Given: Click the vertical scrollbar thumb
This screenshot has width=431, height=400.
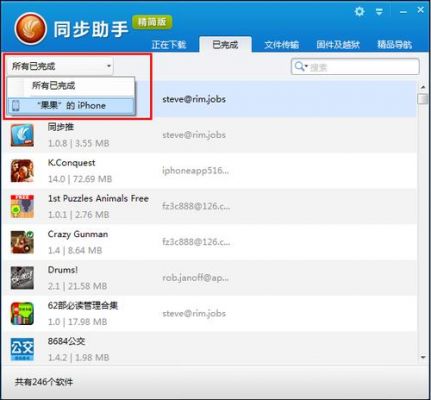Looking at the screenshot, I should click(x=423, y=99).
